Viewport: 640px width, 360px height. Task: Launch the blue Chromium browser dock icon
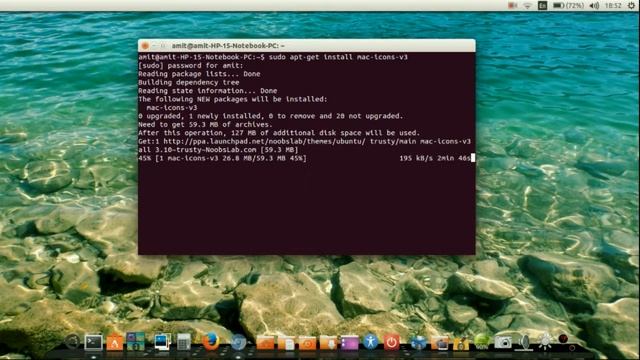tap(238, 342)
